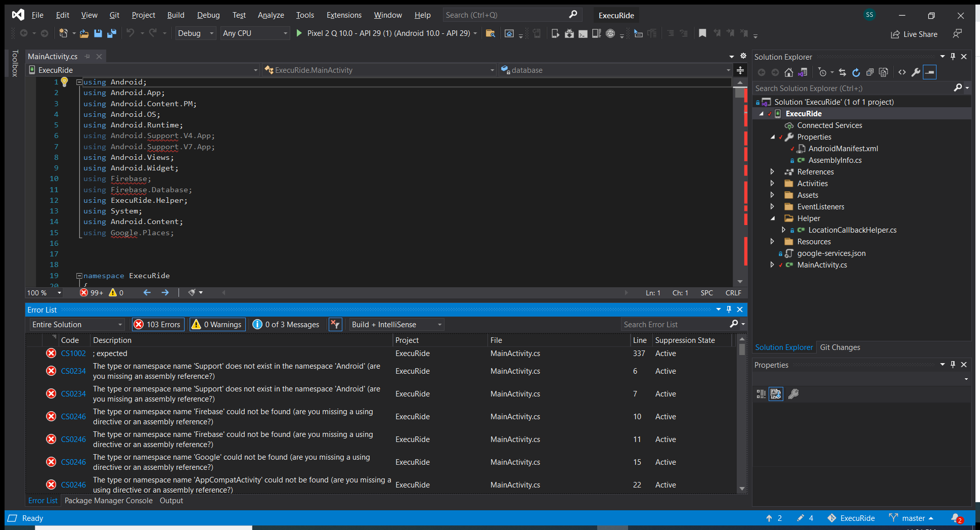Select AndroidManifest.xml in Solution Explorer
Image resolution: width=980 pixels, height=530 pixels.
click(843, 149)
